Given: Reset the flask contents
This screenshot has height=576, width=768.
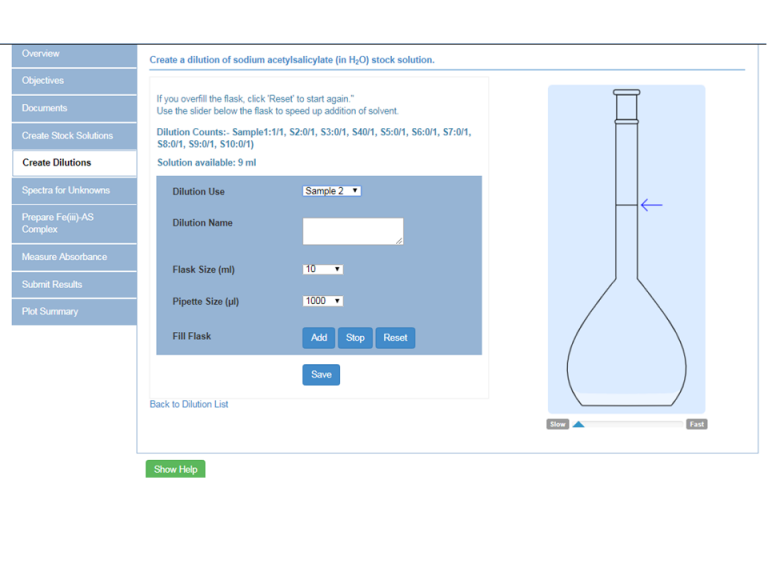Looking at the screenshot, I should click(395, 338).
